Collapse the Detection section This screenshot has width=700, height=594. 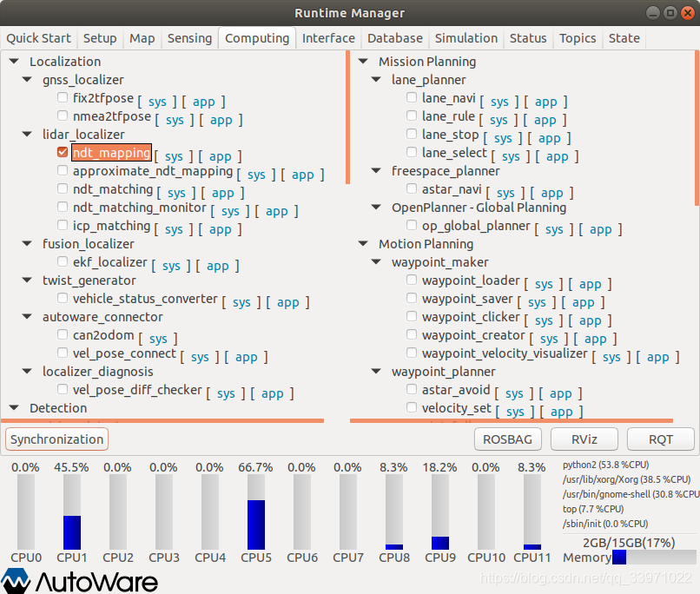pyautogui.click(x=14, y=407)
